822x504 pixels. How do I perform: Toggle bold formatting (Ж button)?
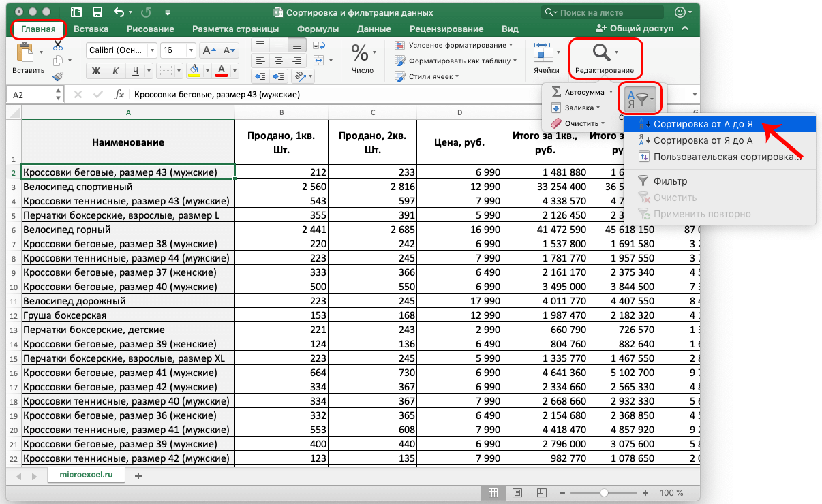(x=96, y=71)
